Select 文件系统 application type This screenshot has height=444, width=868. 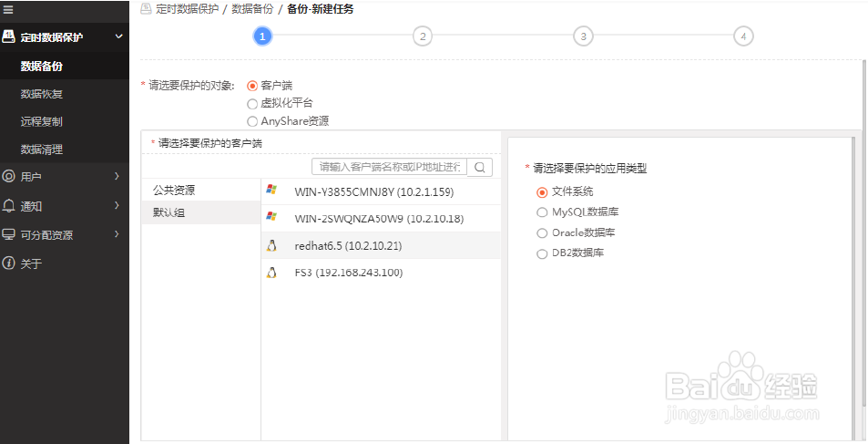(x=542, y=192)
